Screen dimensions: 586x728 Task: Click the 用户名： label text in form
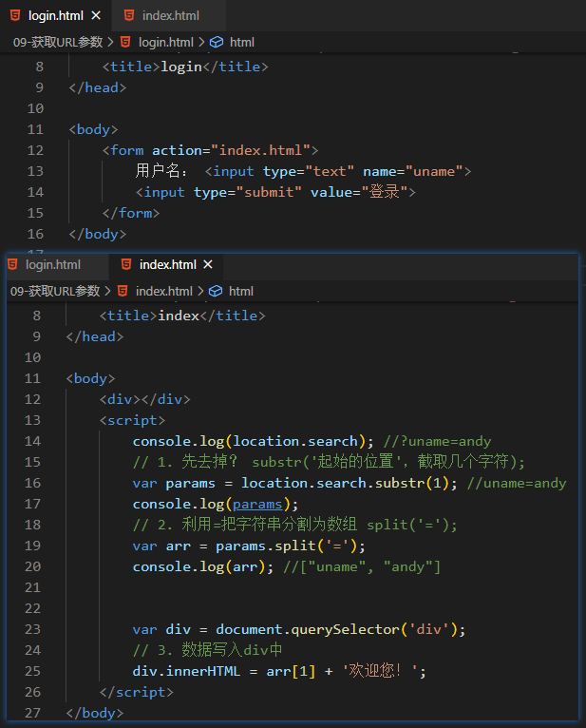161,171
